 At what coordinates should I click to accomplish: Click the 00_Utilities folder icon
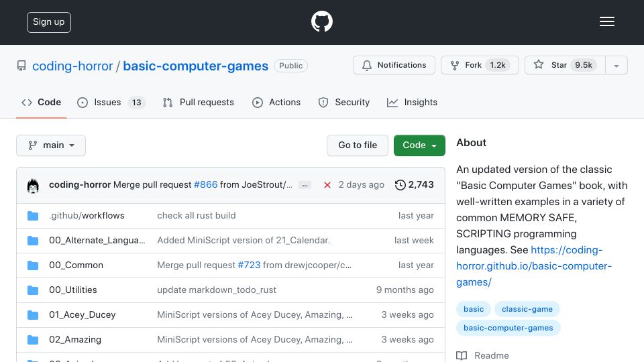coord(33,290)
